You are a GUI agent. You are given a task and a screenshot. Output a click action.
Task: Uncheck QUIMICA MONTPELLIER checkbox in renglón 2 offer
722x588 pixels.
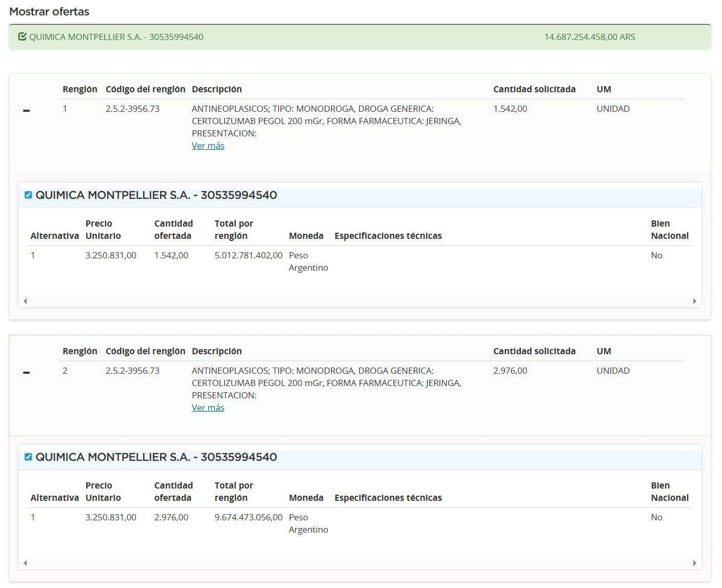click(x=28, y=457)
